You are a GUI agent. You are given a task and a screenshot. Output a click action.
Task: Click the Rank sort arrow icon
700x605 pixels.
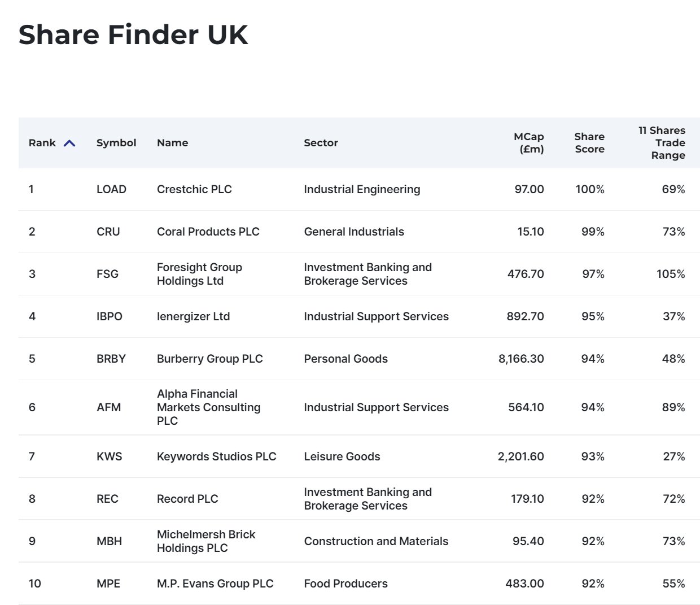pos(69,143)
